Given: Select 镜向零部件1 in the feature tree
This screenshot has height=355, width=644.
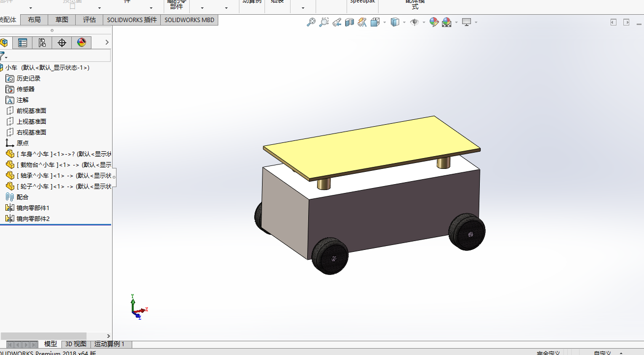Looking at the screenshot, I should 33,208.
